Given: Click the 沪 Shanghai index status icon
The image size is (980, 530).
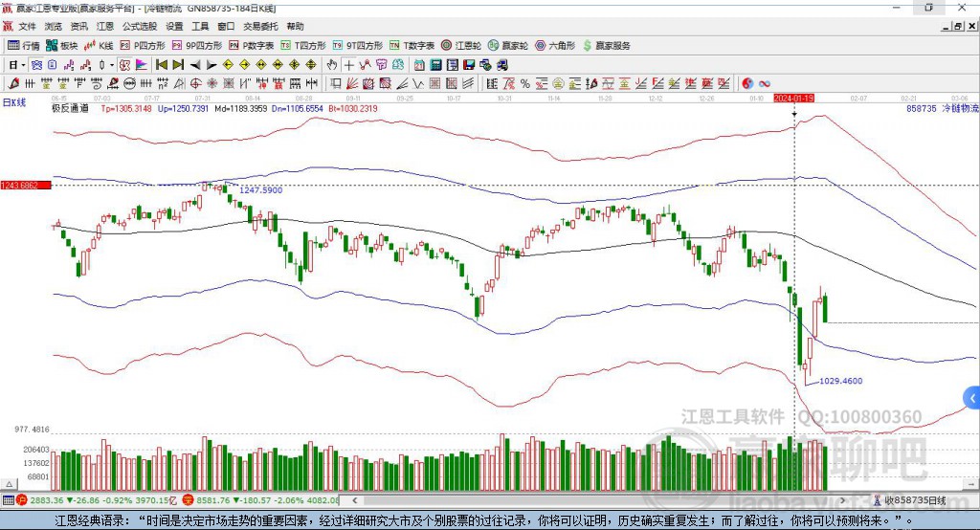Looking at the screenshot, I should [x=22, y=500].
